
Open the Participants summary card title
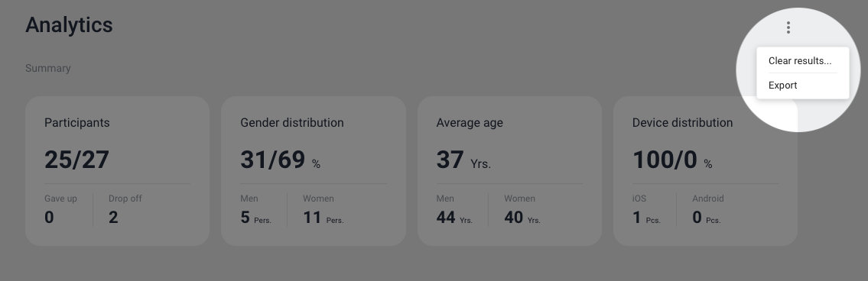77,123
